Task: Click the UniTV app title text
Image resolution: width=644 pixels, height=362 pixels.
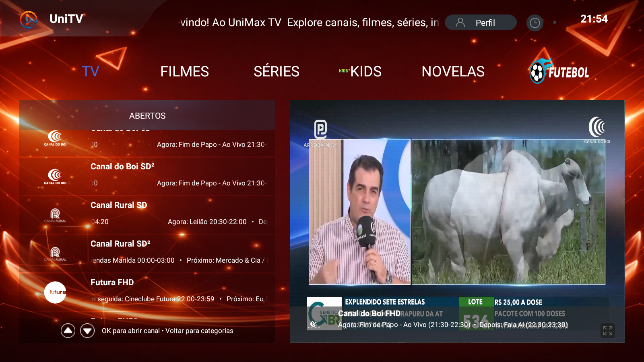Action: (x=66, y=19)
